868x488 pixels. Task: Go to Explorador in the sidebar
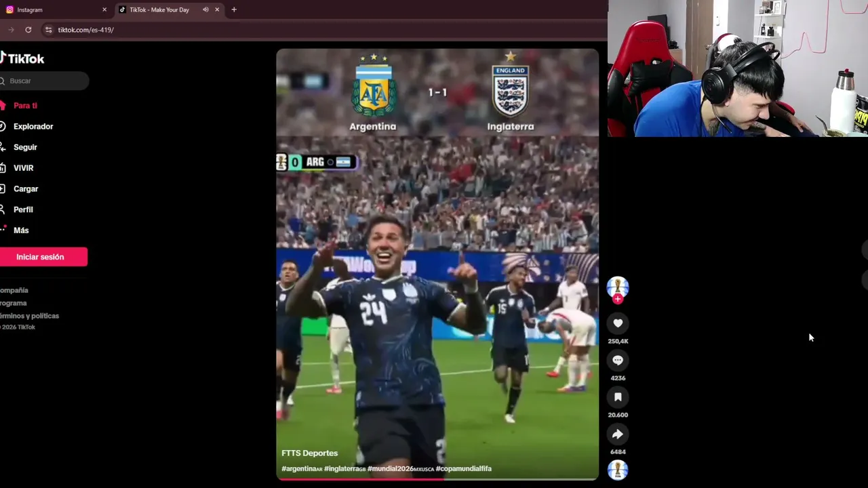[x=33, y=127]
